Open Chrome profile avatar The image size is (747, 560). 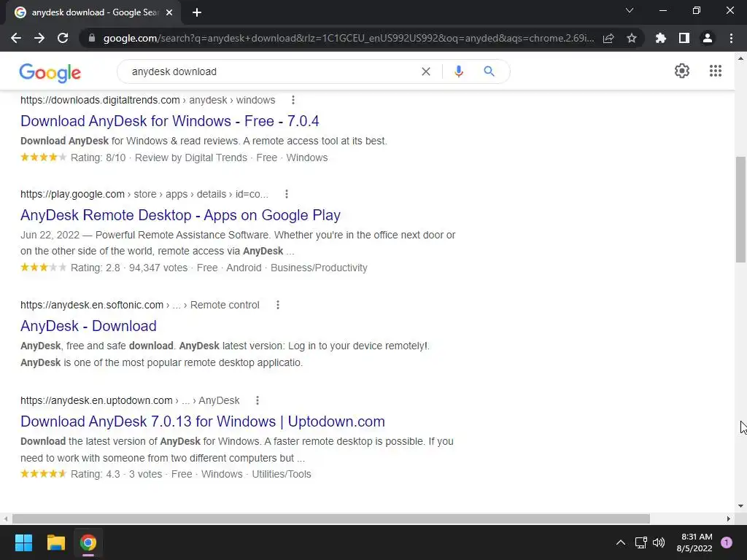[x=708, y=38]
